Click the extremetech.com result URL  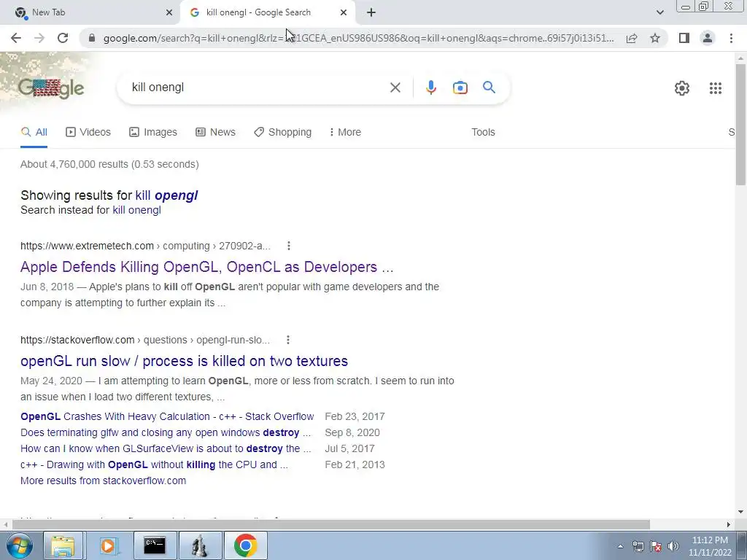click(x=145, y=246)
